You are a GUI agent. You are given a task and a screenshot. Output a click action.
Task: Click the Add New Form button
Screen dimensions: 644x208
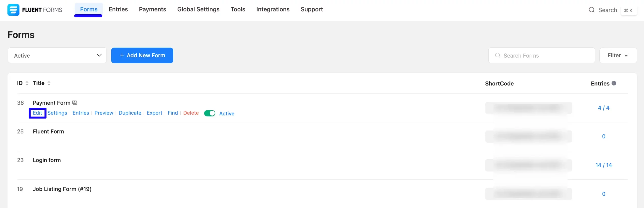click(142, 55)
